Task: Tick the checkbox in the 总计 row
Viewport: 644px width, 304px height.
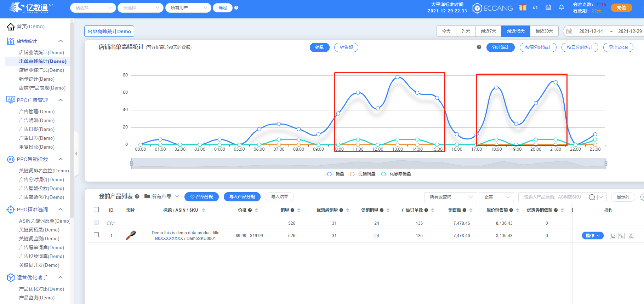Action: pos(96,223)
